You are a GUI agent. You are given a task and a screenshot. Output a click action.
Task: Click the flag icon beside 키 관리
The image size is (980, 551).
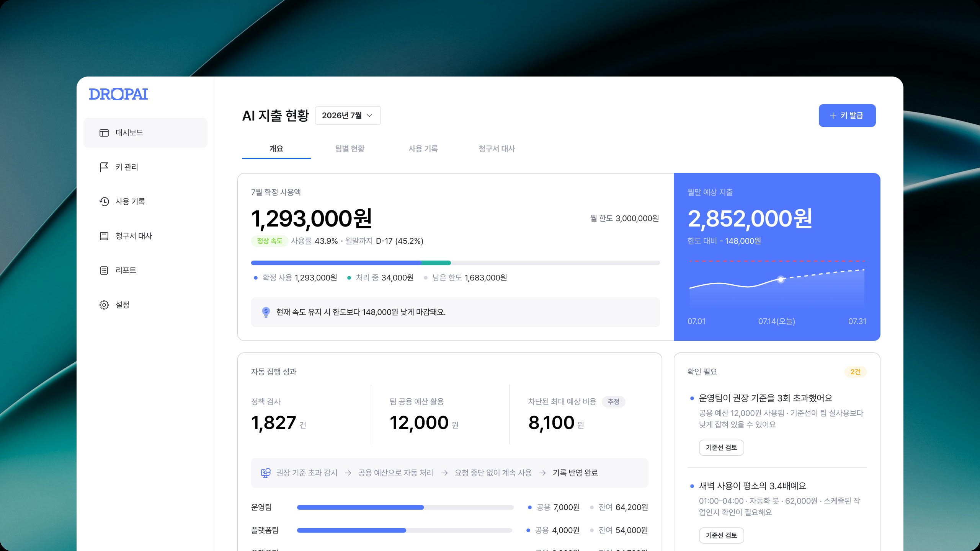click(x=104, y=167)
